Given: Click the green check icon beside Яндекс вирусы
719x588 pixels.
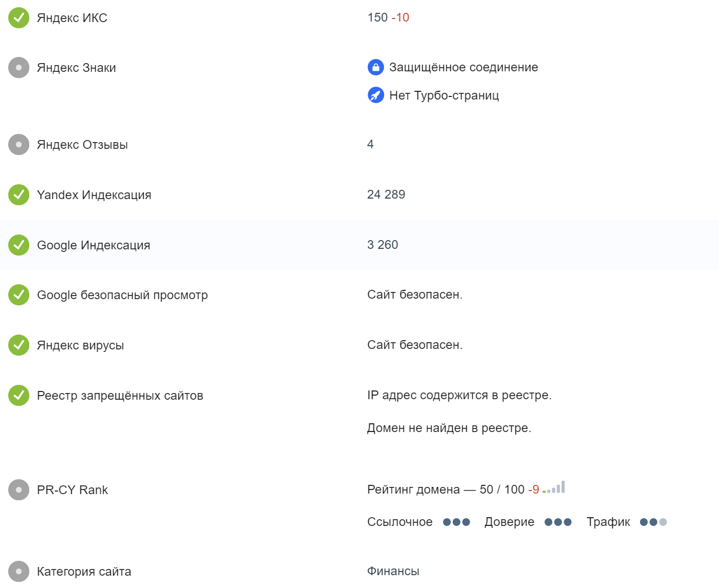Looking at the screenshot, I should click(19, 345).
